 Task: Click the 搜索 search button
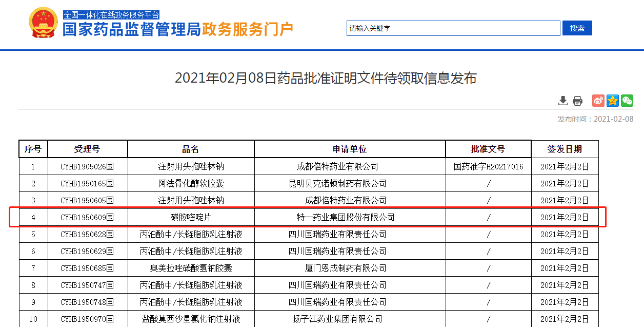[x=577, y=28]
